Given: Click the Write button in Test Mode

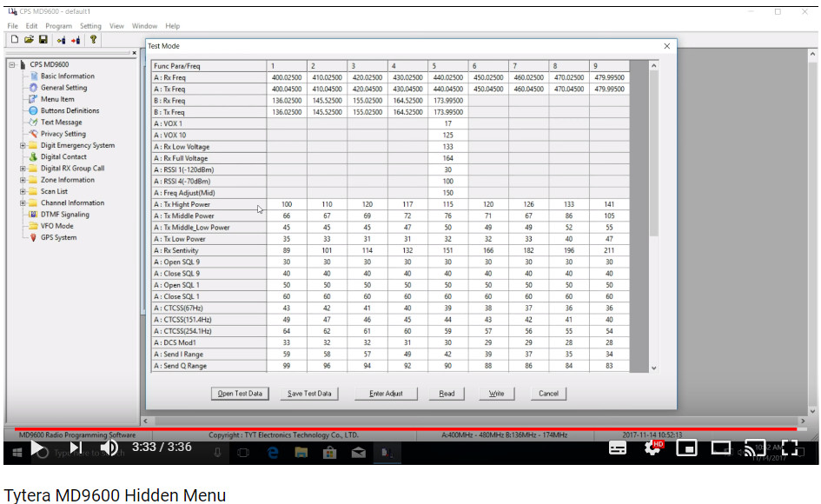Looking at the screenshot, I should [x=496, y=394].
